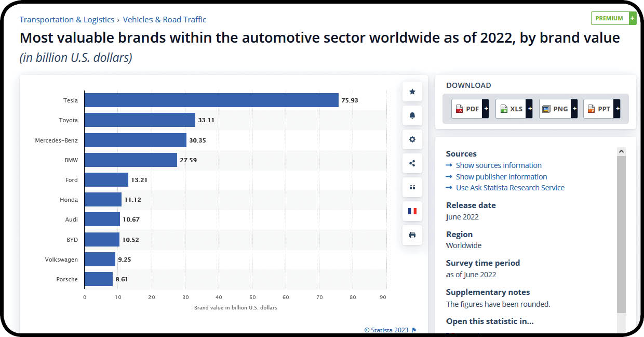This screenshot has height=337, width=644.
Task: Click the Honda bar in chart
Action: click(x=103, y=200)
